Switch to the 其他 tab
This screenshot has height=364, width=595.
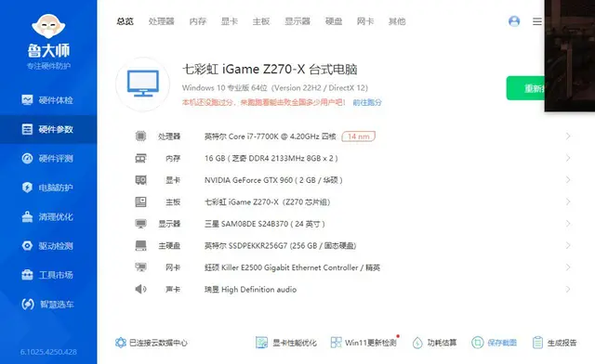click(x=397, y=21)
